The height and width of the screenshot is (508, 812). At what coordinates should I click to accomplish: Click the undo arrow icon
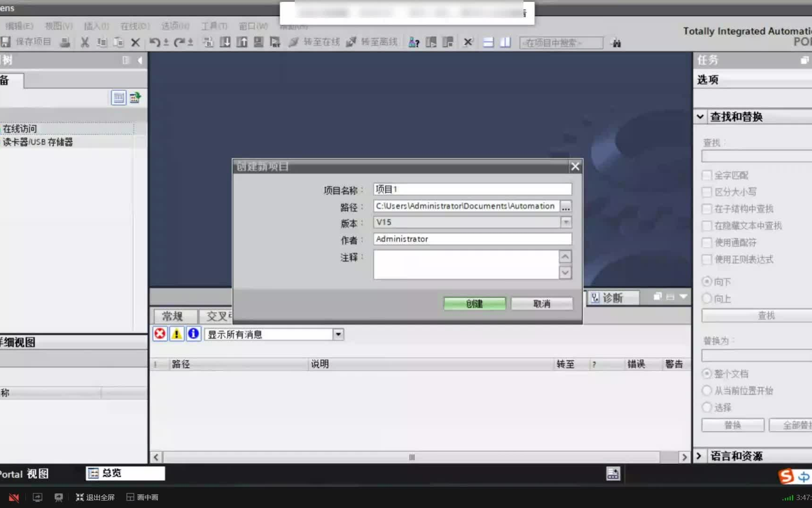pos(155,42)
